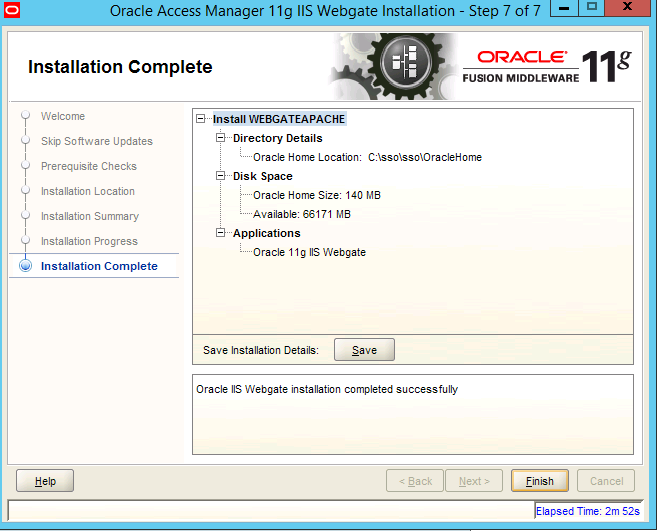Select the Oracle Home Size: 140 MB row
658x531 pixels.
click(317, 195)
